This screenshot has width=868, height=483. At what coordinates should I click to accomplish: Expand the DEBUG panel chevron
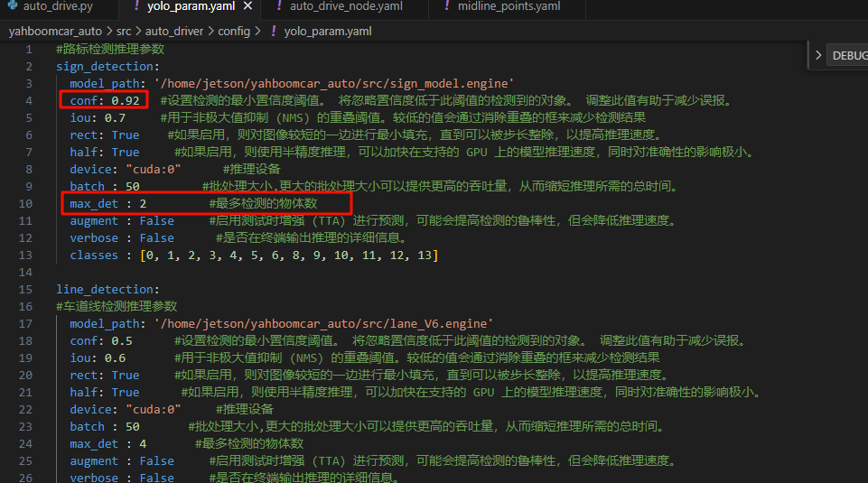coord(818,55)
